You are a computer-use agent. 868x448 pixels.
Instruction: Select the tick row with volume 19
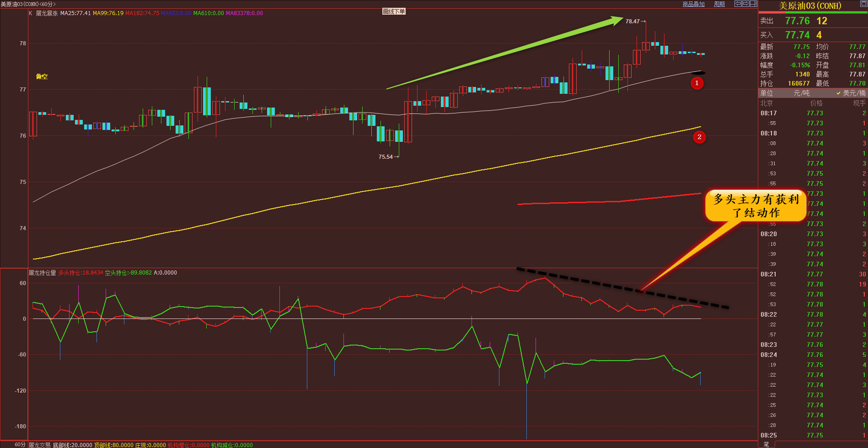[x=813, y=284]
